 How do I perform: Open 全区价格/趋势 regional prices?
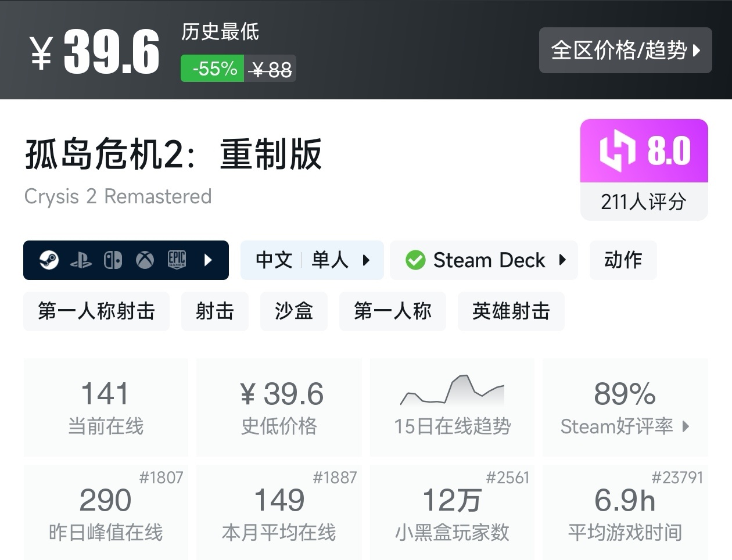[x=625, y=51]
